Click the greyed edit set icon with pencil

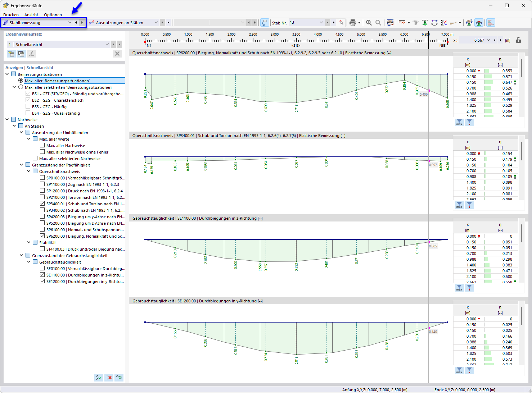click(31, 54)
